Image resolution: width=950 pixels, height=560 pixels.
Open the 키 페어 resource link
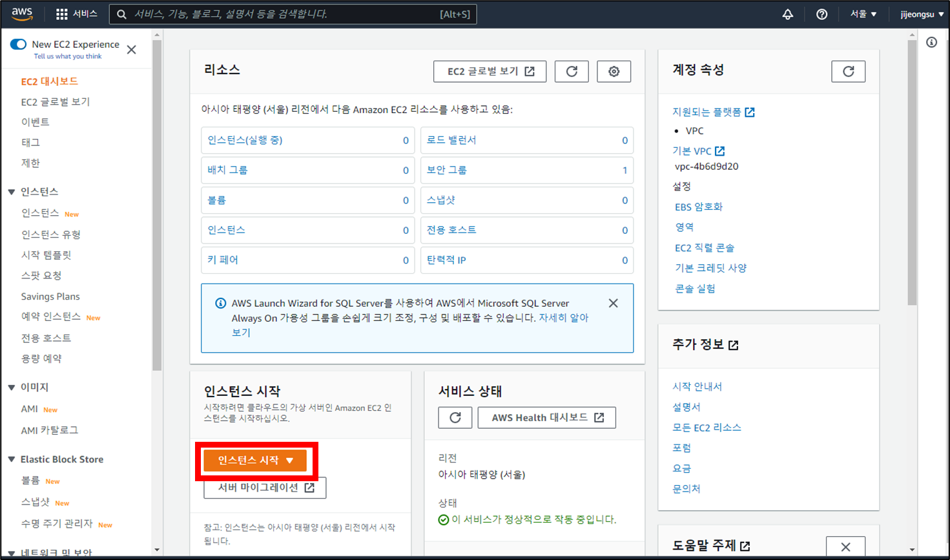[x=223, y=260]
